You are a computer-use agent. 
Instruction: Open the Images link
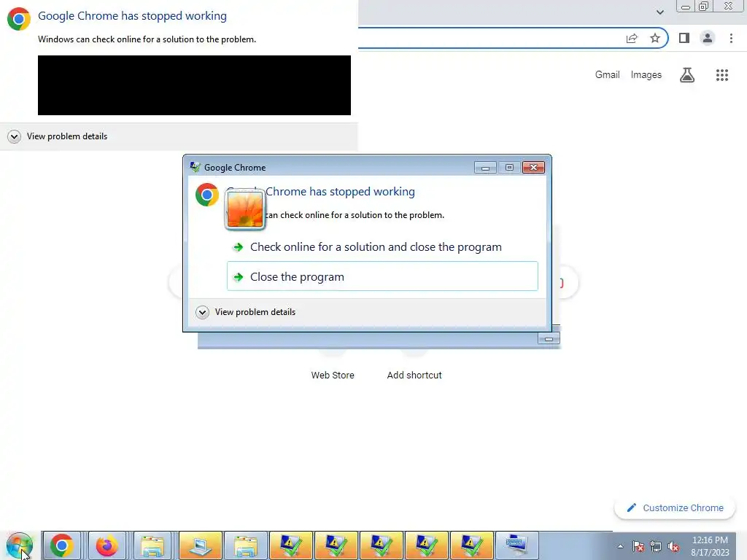(x=646, y=75)
